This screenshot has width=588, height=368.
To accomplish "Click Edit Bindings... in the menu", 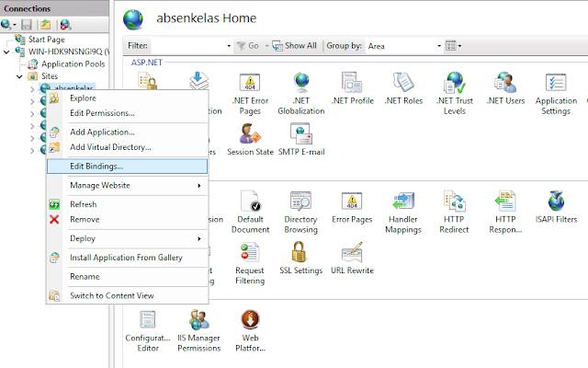I will tap(127, 167).
